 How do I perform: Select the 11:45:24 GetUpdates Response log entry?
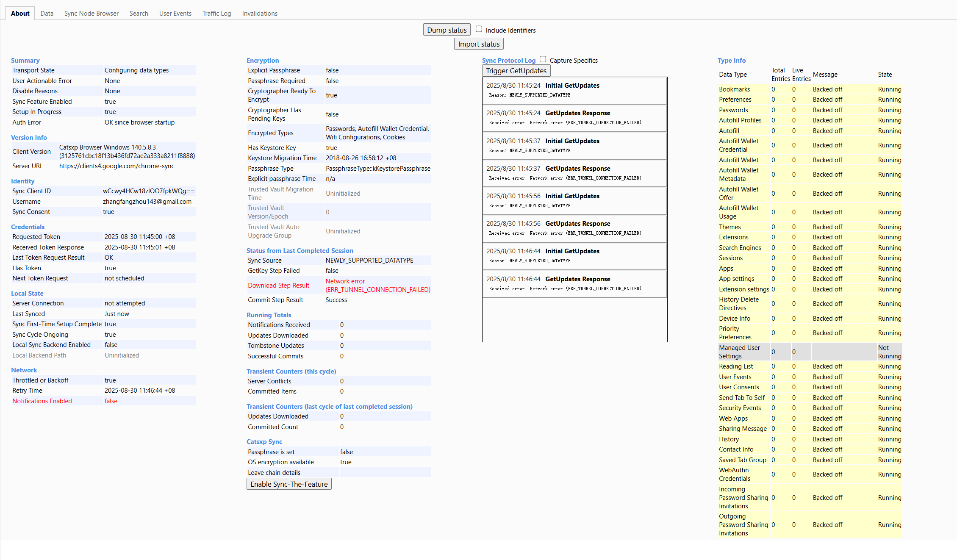(574, 118)
